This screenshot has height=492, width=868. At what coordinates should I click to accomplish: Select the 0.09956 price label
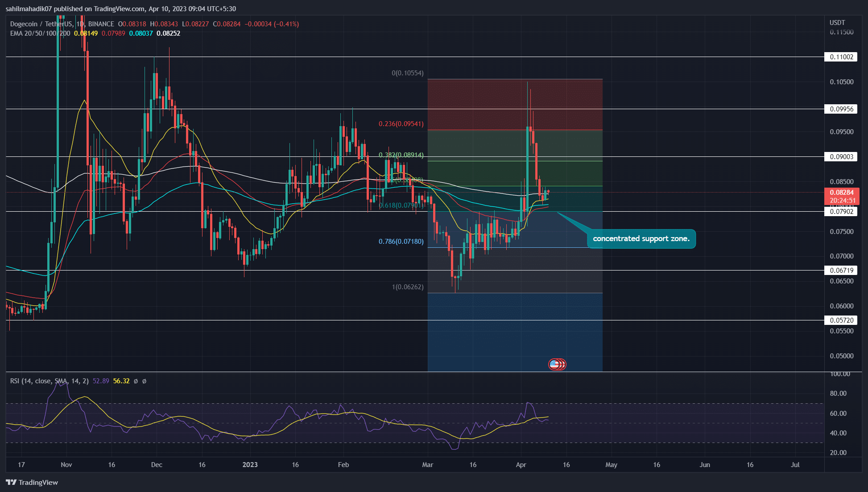841,109
